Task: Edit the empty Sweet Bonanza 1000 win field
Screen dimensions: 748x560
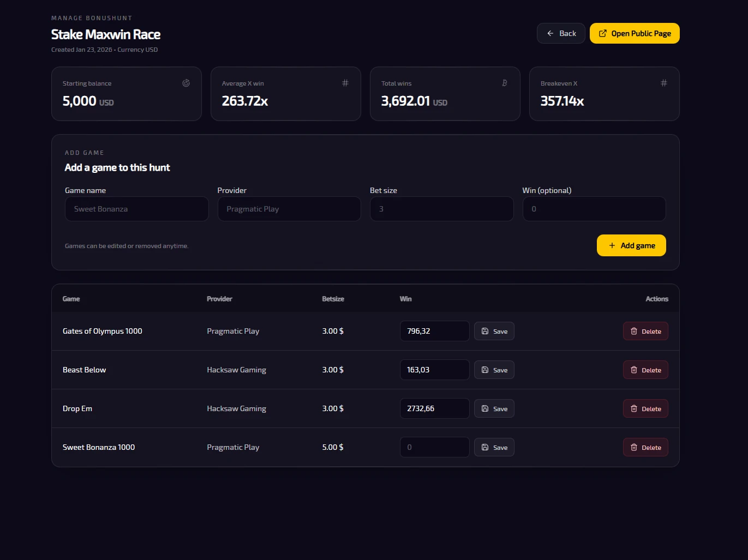Action: [x=434, y=447]
